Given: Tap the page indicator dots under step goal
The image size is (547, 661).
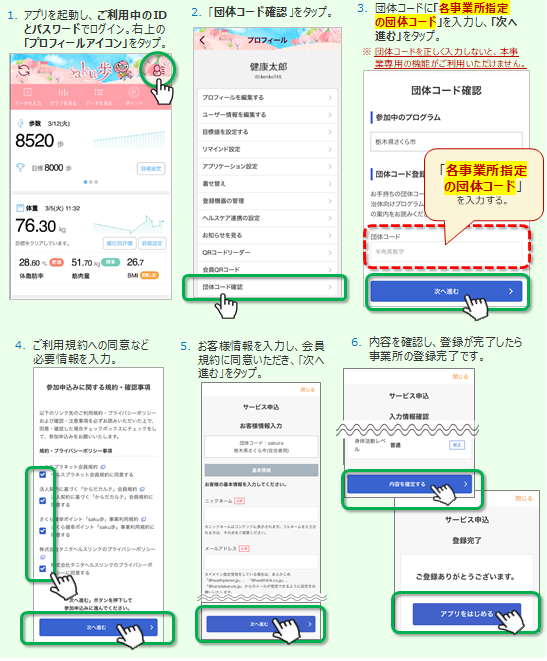Looking at the screenshot, I should click(91, 182).
